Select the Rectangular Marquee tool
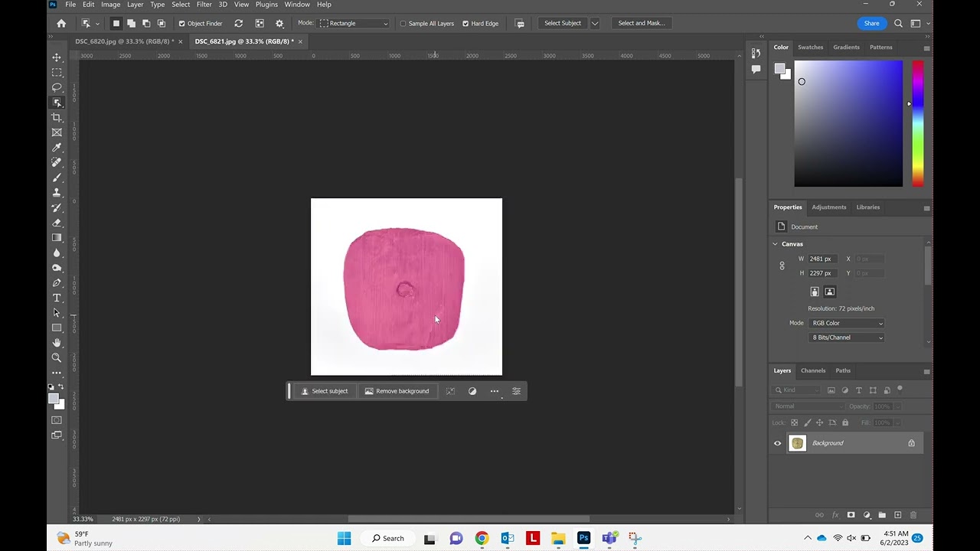The height and width of the screenshot is (551, 980). tap(57, 73)
